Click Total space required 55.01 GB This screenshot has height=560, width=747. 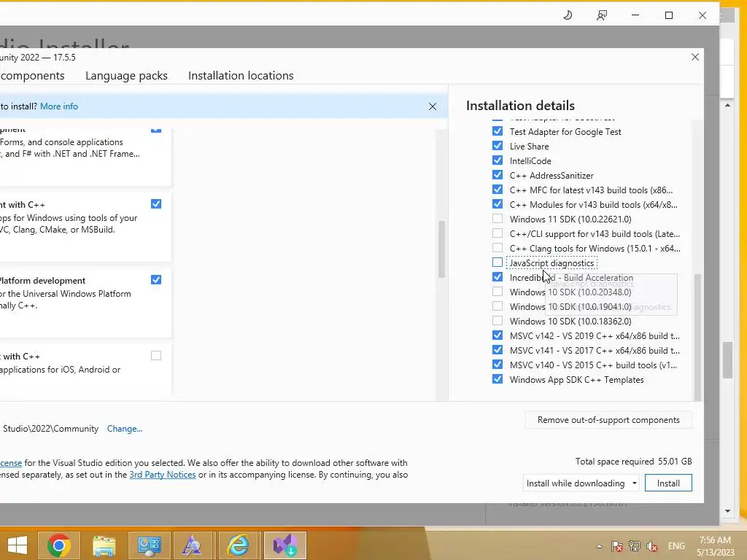[633, 462]
